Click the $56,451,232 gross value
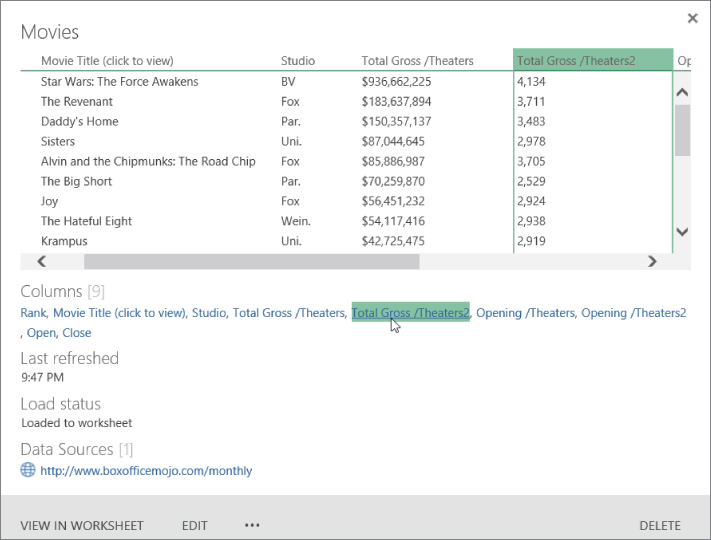 (x=393, y=201)
